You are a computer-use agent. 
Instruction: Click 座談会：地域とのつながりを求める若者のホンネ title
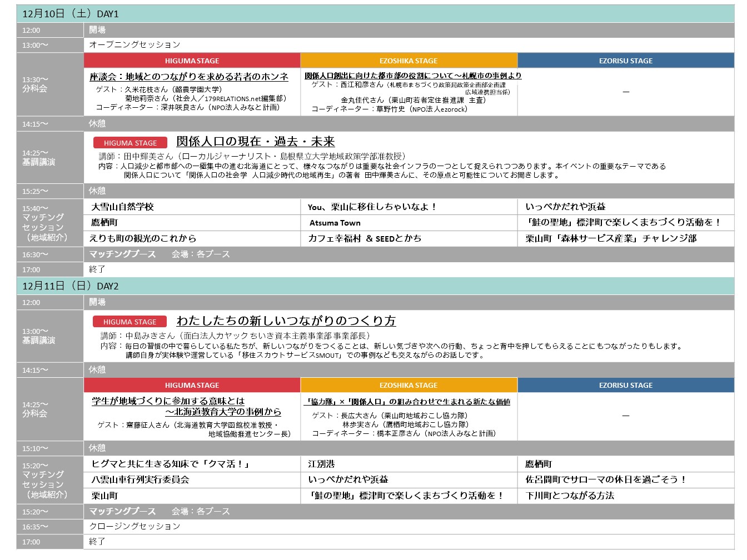tap(189, 77)
